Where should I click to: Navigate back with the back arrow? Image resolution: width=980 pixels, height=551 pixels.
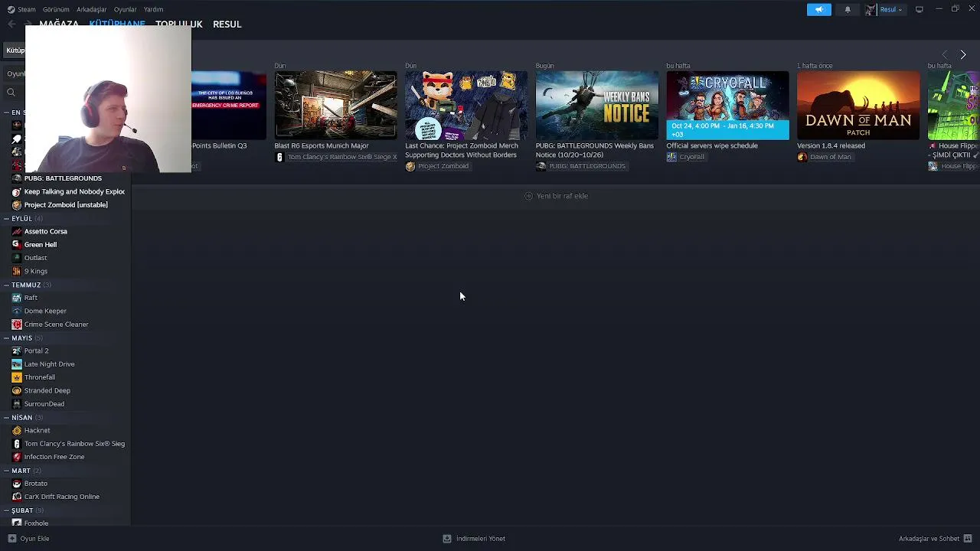[x=11, y=24]
